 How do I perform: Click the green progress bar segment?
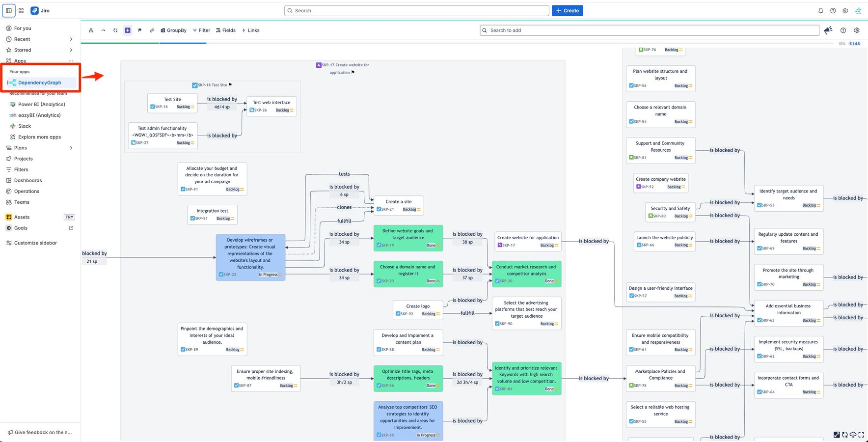(x=120, y=43)
